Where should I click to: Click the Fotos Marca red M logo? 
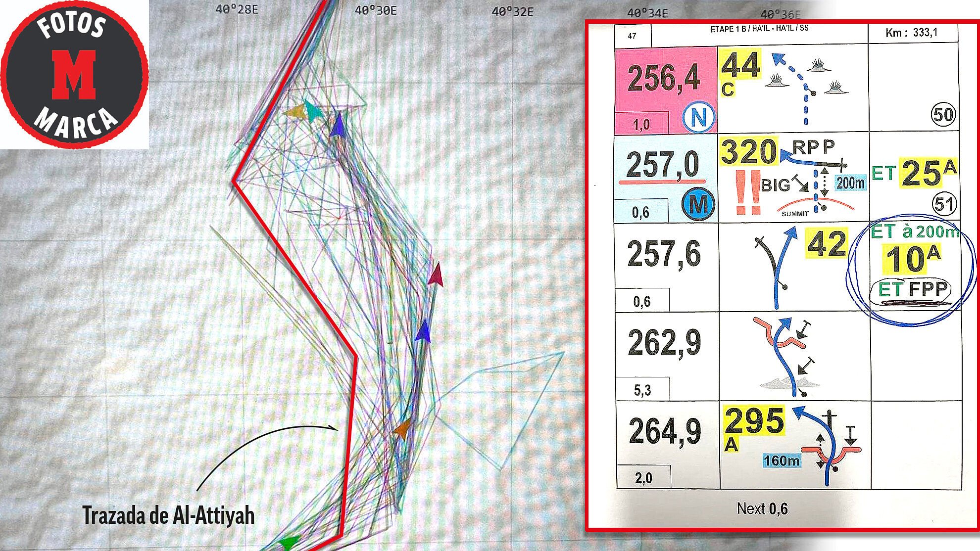pyautogui.click(x=74, y=74)
